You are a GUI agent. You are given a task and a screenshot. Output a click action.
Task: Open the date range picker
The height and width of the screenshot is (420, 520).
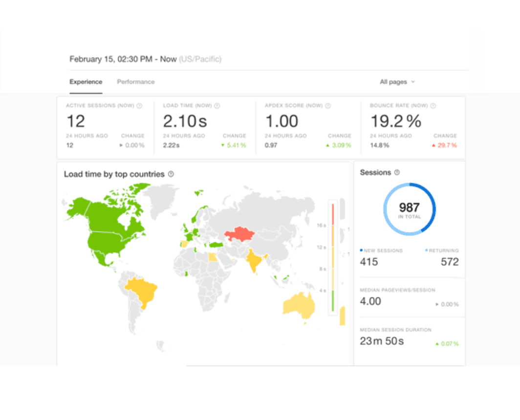pyautogui.click(x=122, y=59)
